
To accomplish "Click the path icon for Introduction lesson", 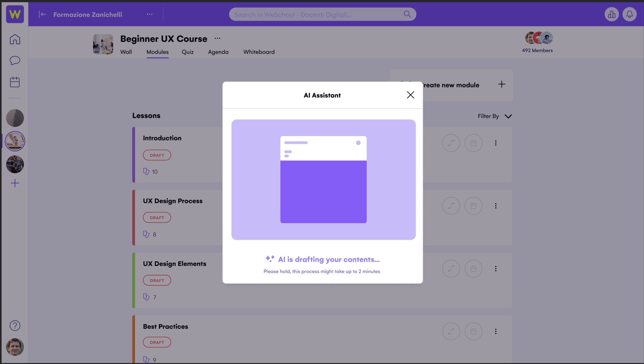I will pos(451,143).
